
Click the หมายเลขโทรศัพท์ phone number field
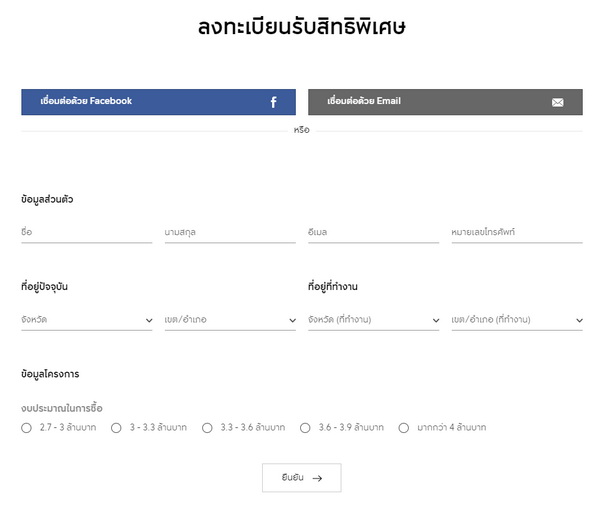(517, 233)
